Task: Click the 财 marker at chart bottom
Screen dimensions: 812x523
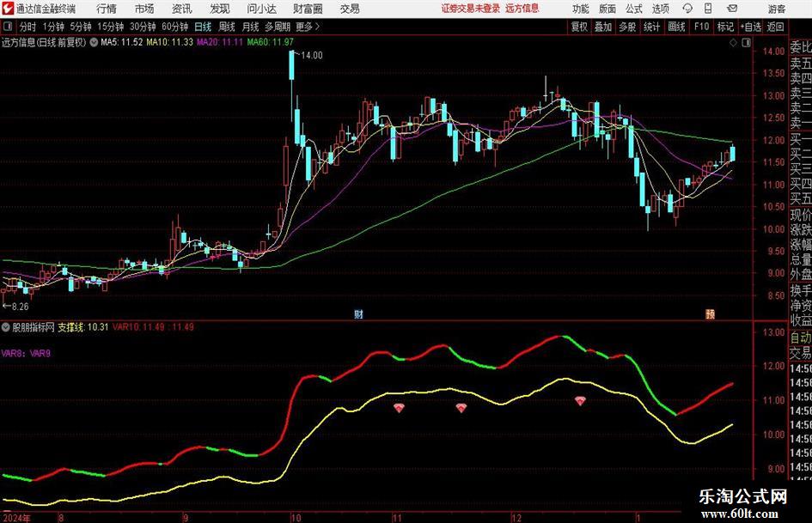Action: pos(358,313)
